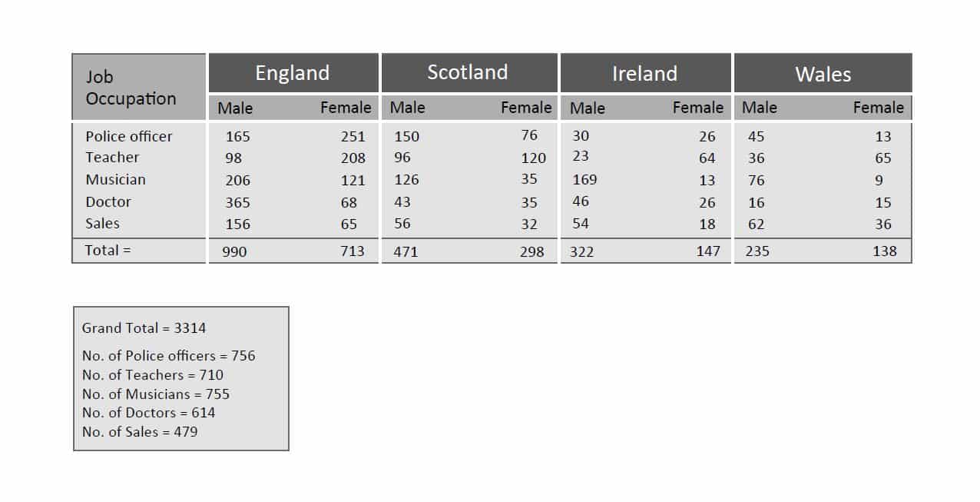Click Scotland female total 298
Viewport: 980px width, 502px height.
[531, 251]
